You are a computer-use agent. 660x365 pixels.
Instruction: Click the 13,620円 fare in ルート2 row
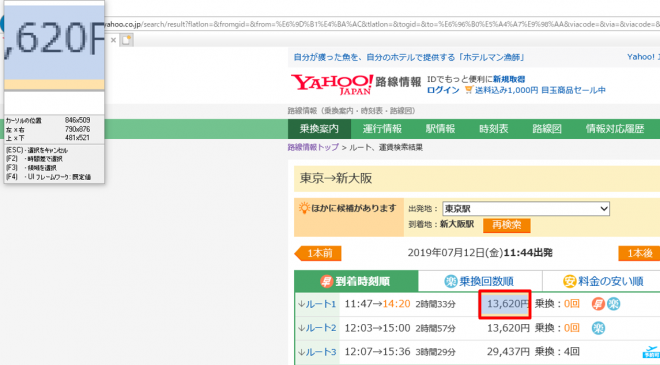point(508,328)
